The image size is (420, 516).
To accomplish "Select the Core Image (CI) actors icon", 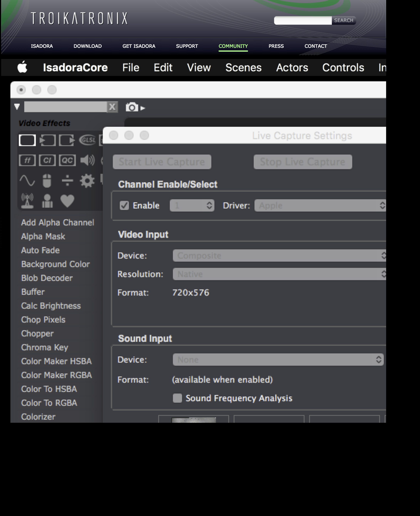I will click(x=47, y=160).
